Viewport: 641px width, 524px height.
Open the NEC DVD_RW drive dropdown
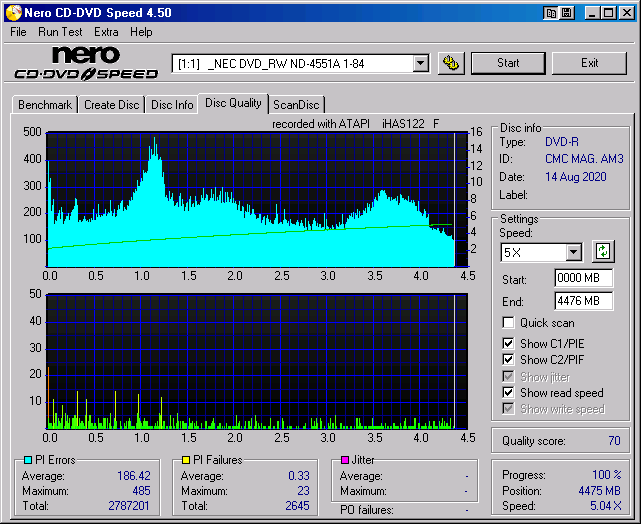click(420, 63)
